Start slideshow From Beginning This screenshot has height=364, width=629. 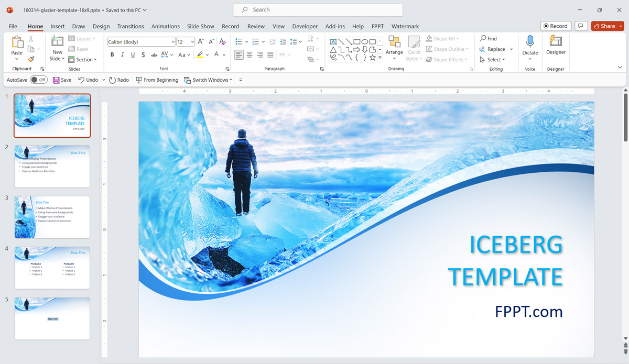click(x=157, y=80)
